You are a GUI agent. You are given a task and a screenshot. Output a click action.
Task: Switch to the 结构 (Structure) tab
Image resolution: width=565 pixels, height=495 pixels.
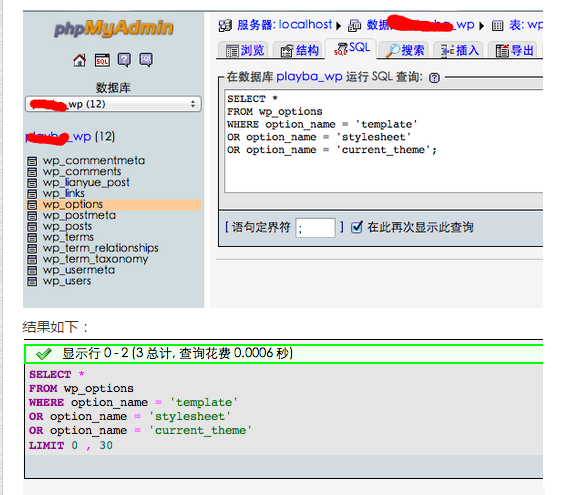pos(300,50)
